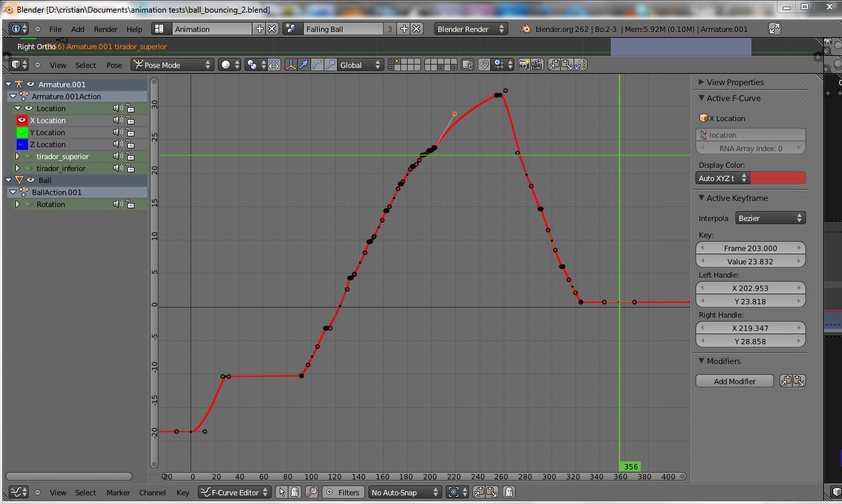
Task: Expand the Rotation channel group
Action: tap(18, 204)
